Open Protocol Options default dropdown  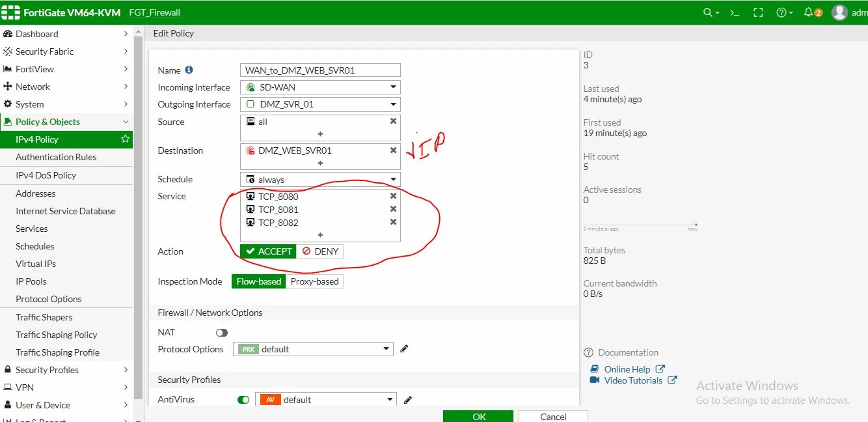(313, 349)
